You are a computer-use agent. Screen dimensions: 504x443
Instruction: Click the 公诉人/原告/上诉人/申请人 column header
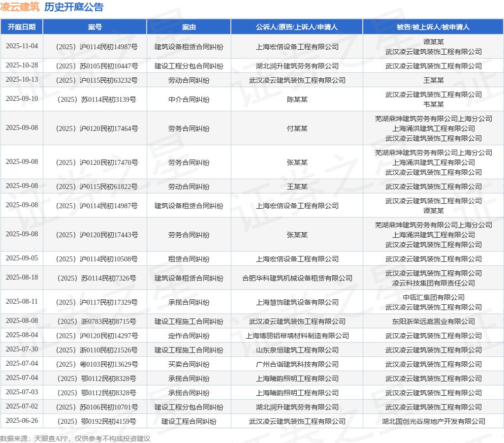297,27
